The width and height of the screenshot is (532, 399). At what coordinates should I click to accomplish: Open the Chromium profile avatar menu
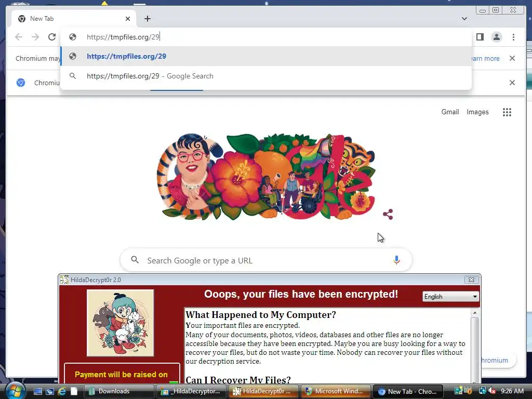[496, 37]
